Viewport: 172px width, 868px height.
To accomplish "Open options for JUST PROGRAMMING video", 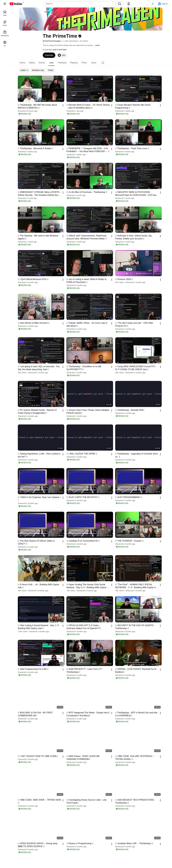I will pyautogui.click(x=160, y=498).
